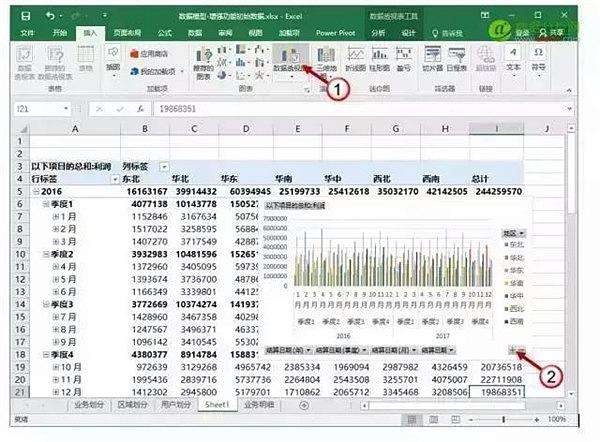Add a new sheet with the plus button
Image resolution: width=600 pixels, height=442 pixels.
[x=304, y=405]
